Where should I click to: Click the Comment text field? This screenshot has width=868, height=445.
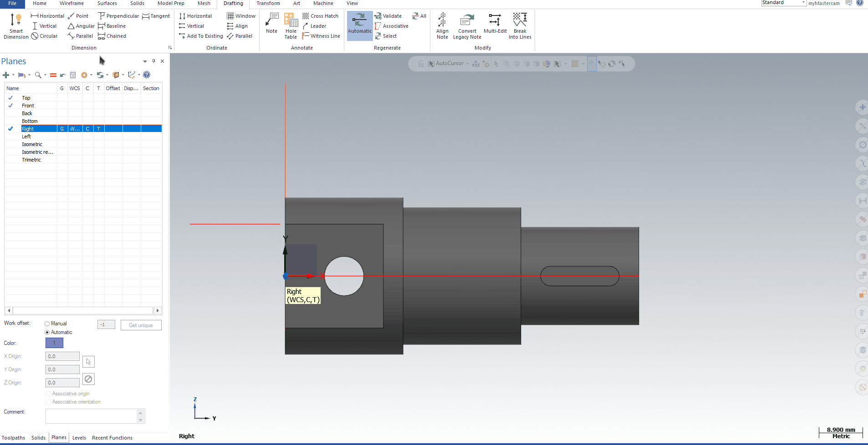coord(91,416)
